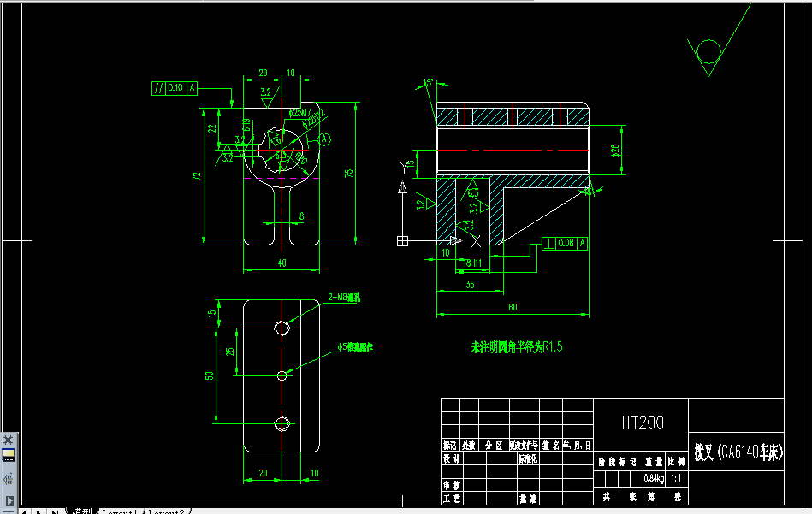Switch to the 模型 model tab
The width and height of the screenshot is (812, 514).
[82, 511]
